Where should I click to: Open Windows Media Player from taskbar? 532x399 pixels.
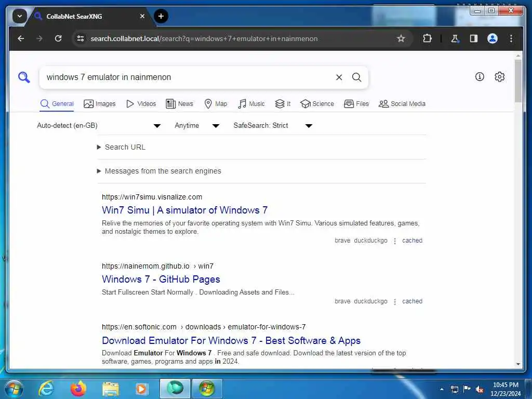(x=141, y=389)
